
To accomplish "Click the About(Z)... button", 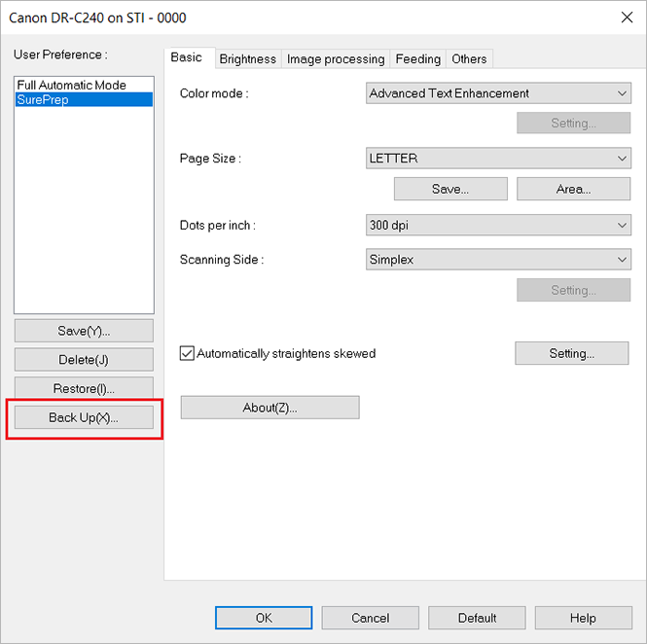I will [270, 408].
